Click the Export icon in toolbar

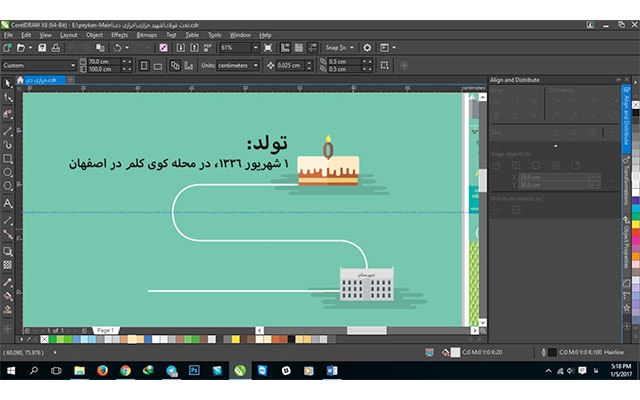click(x=194, y=48)
